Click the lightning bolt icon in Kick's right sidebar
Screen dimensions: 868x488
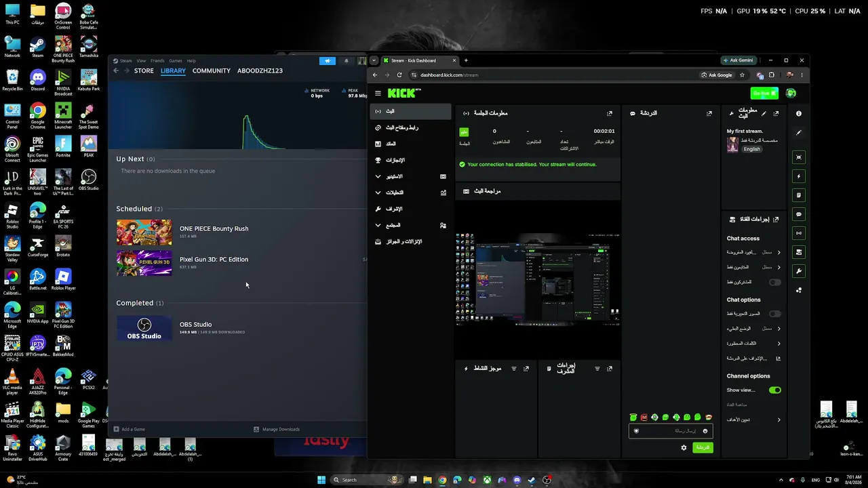(799, 176)
